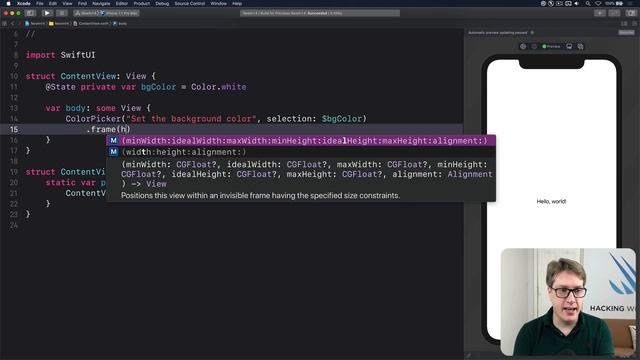Click preview on device icon

coord(569,47)
